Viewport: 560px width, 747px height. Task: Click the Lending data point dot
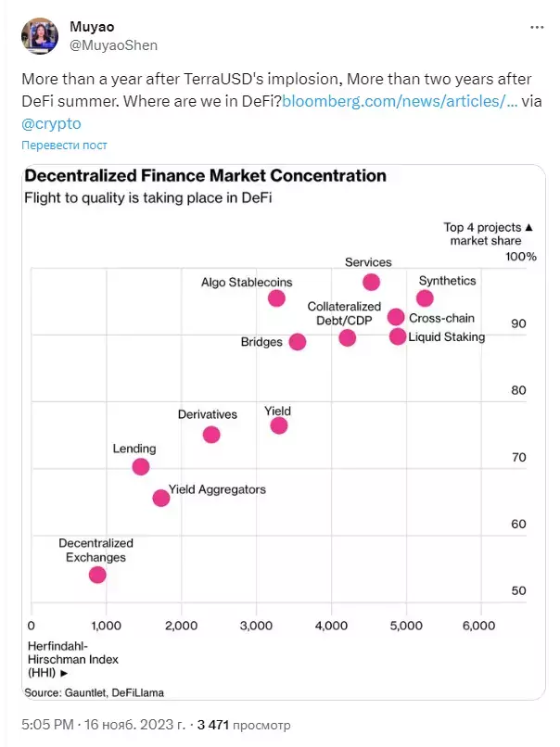(141, 466)
